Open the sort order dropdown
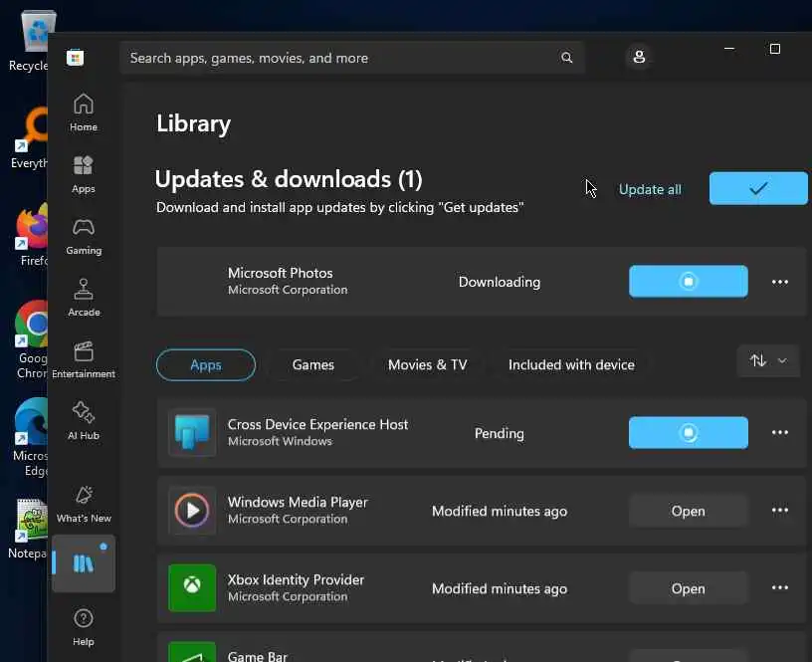The image size is (812, 662). point(768,360)
